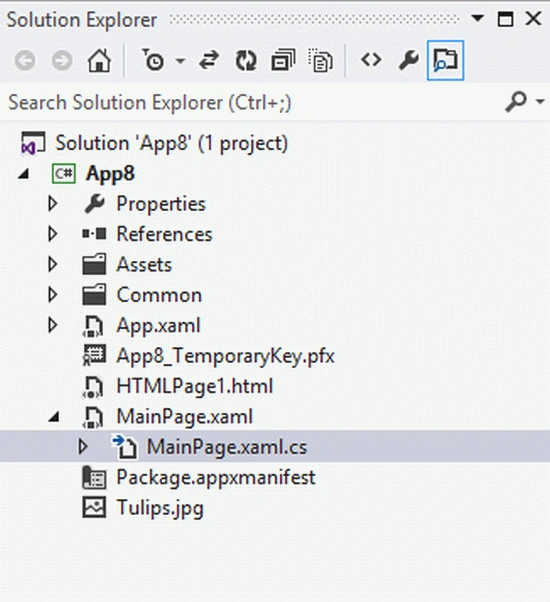Open the Pending Changes Filter dropdown arrow

point(180,61)
